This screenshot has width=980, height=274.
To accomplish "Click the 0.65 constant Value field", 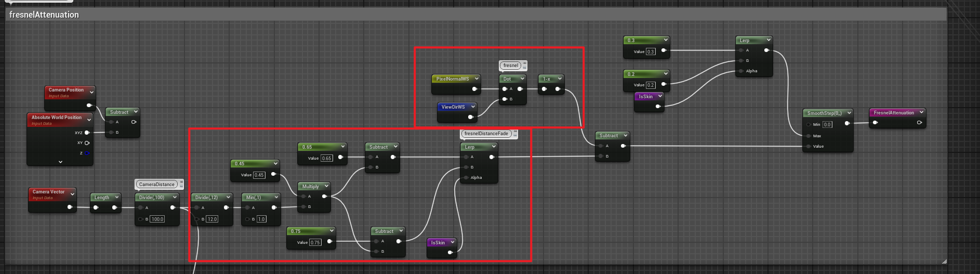I will tap(327, 158).
